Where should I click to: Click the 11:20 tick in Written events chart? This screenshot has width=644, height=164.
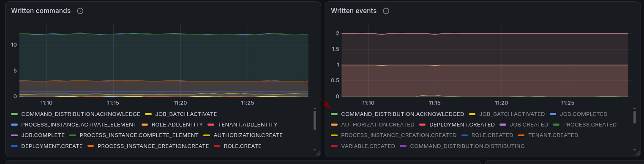click(501, 102)
